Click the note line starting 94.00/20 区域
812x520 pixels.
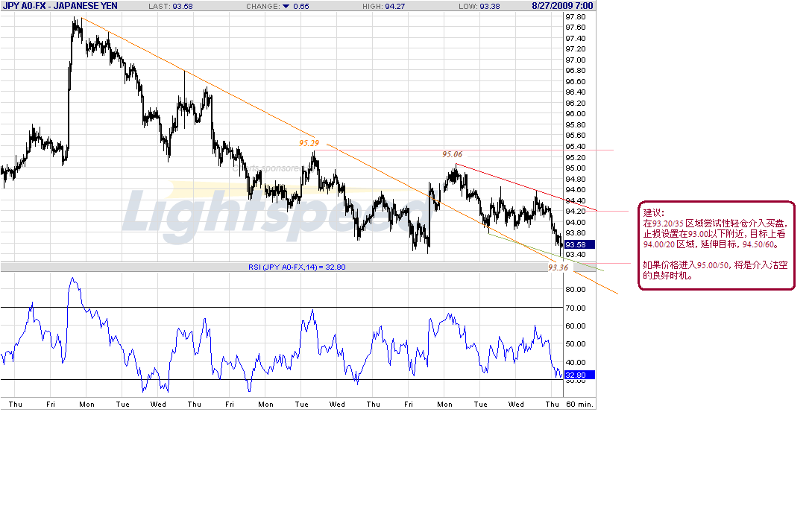711,244
